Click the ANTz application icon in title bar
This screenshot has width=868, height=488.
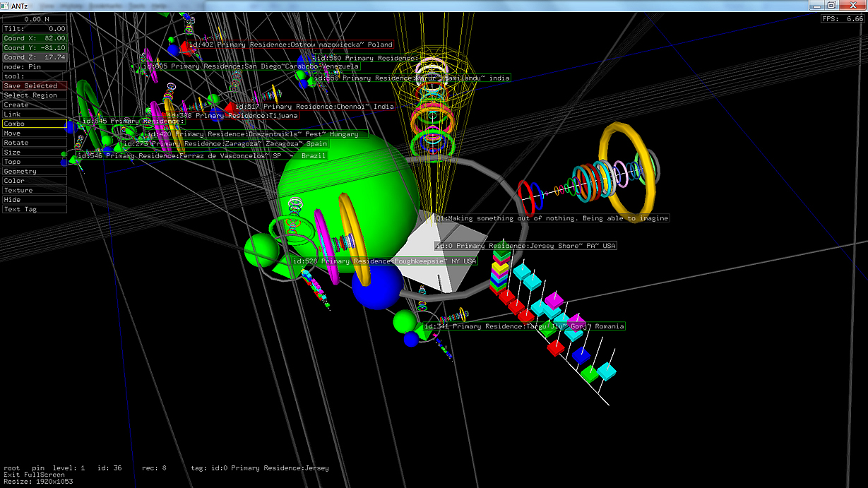coord(6,6)
